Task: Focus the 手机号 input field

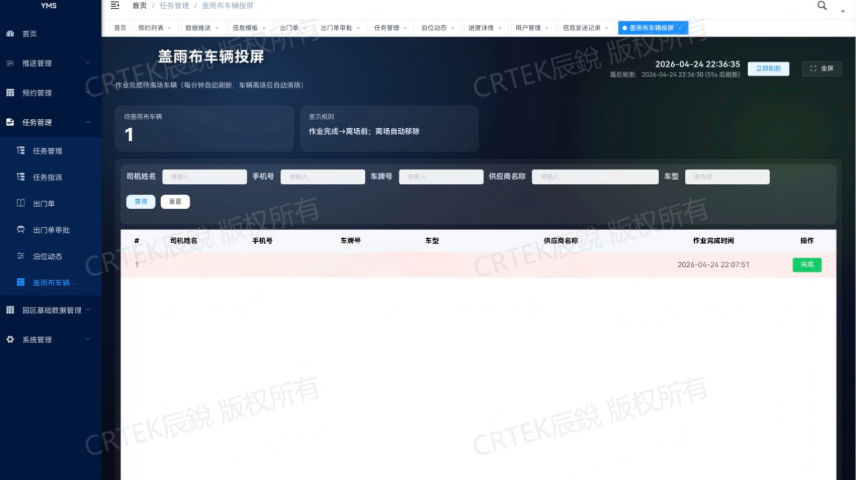Action: [323, 177]
